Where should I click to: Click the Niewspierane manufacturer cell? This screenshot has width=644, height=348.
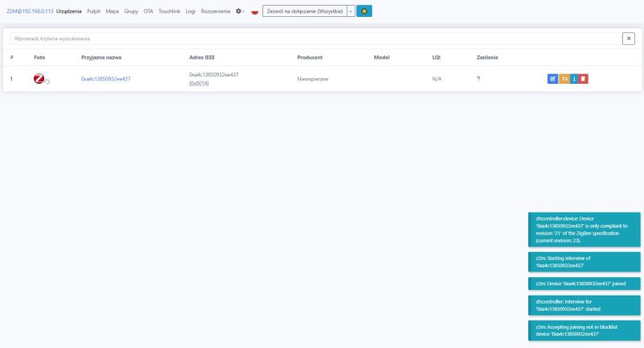(x=312, y=79)
